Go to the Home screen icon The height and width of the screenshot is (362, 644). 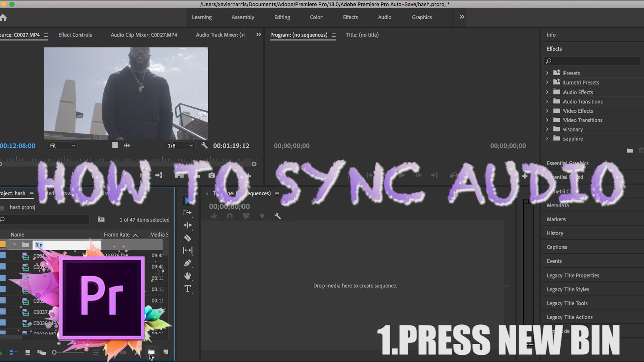coord(3,17)
